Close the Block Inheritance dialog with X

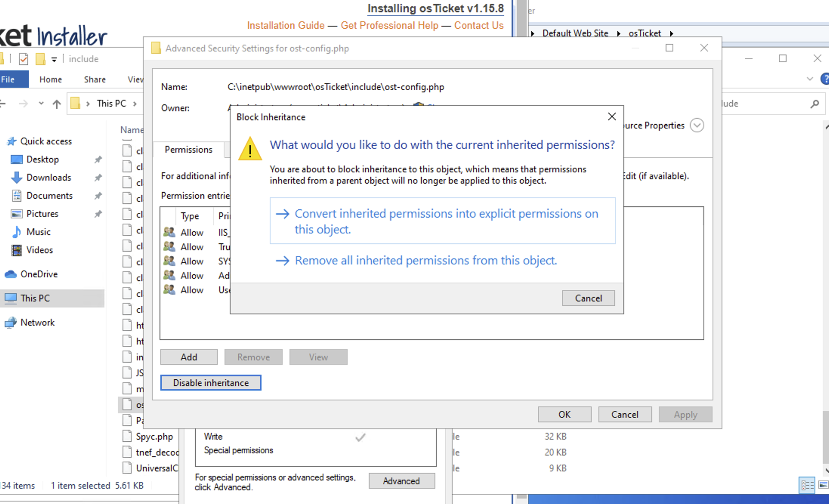(612, 117)
